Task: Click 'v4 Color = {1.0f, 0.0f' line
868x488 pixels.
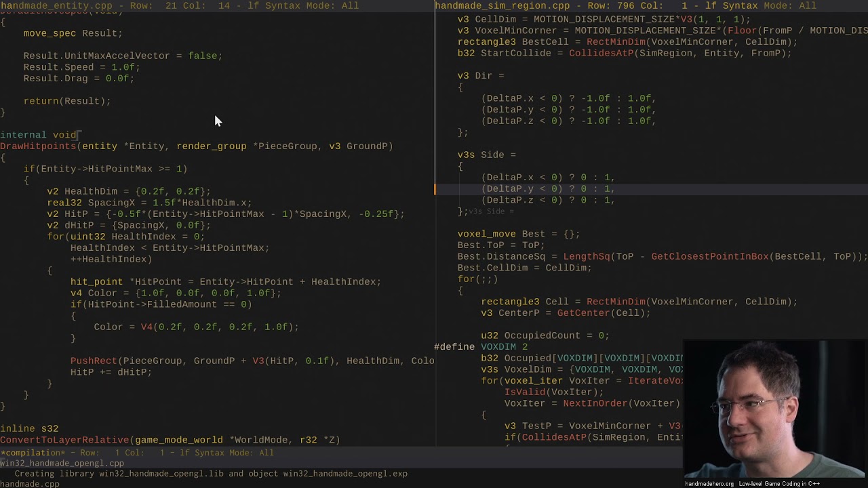Action: pos(176,293)
